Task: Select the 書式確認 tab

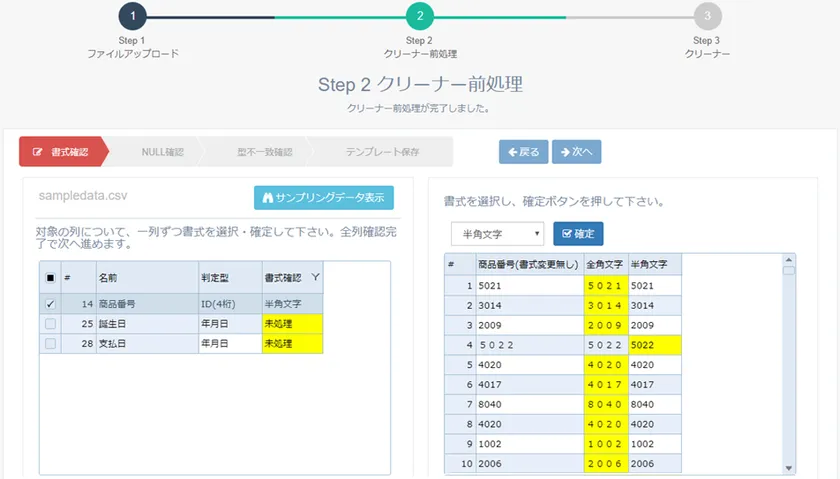Action: point(62,152)
